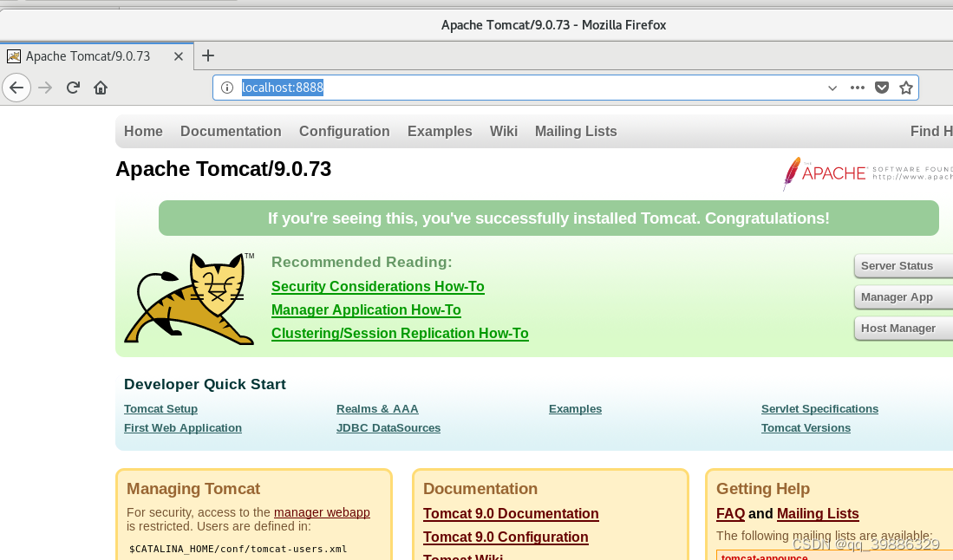Click the Server Status button
Image resolution: width=953 pixels, height=560 pixels.
click(x=904, y=266)
